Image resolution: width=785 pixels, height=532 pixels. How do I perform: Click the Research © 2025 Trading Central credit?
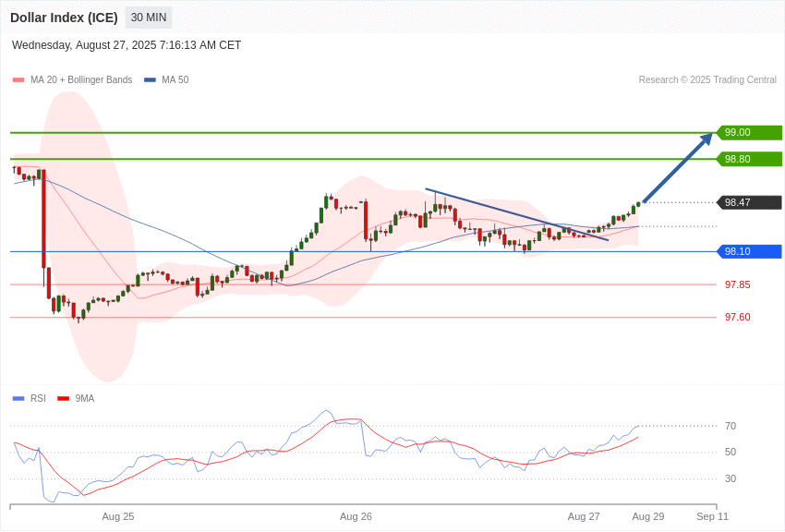[x=707, y=80]
